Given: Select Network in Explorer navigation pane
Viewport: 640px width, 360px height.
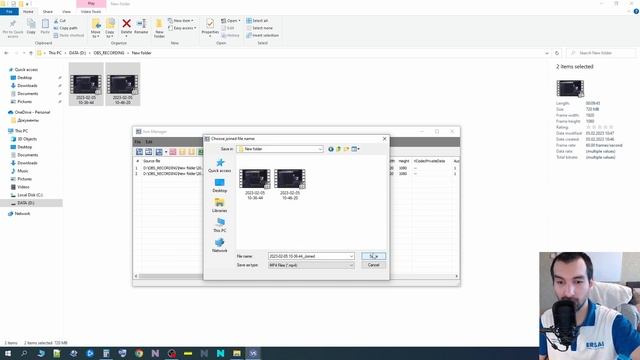Looking at the screenshot, I should click(22, 214).
